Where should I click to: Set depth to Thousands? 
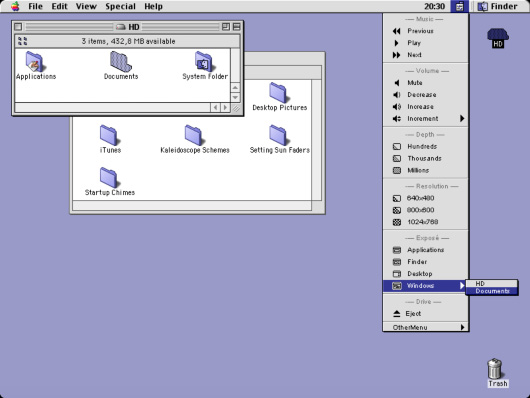426,158
